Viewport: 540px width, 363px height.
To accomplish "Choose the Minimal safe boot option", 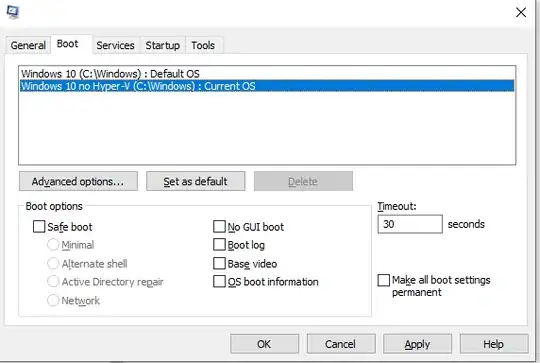I will pos(53,245).
